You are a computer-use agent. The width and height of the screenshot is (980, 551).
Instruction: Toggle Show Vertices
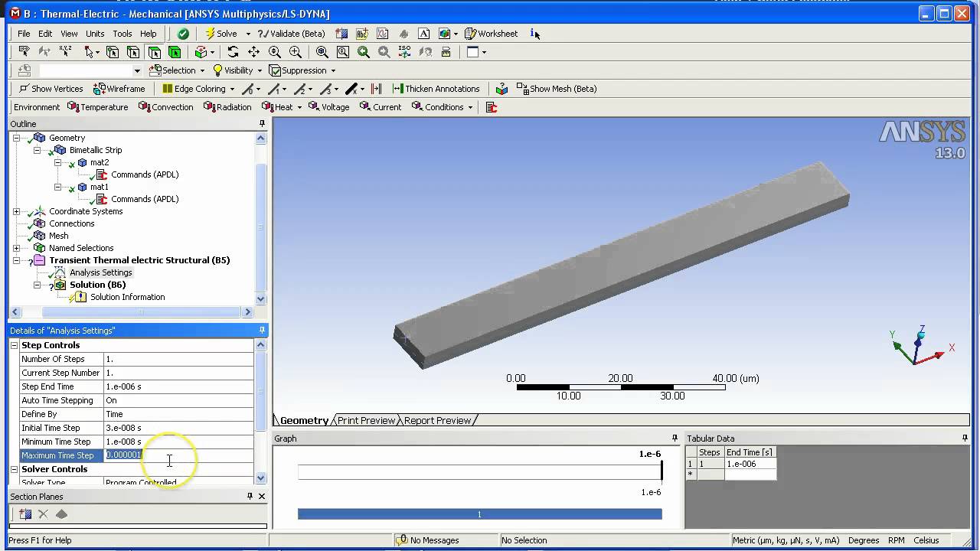(x=51, y=89)
